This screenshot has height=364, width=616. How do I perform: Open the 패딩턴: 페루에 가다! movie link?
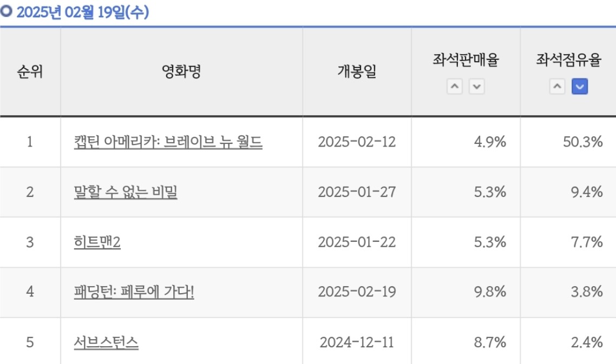point(134,292)
